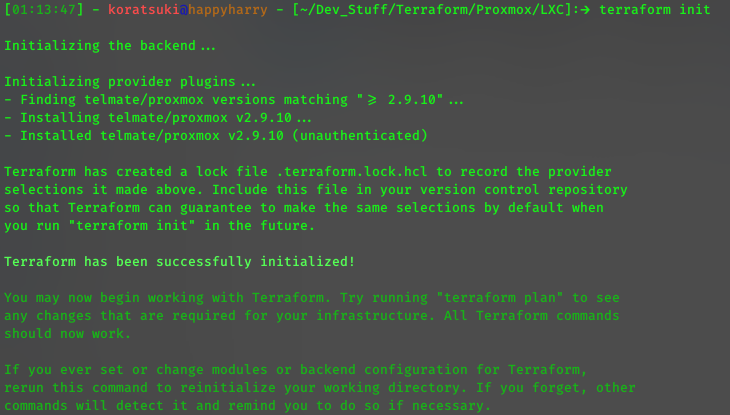Screen dimensions: 730x415
Task: Click the text should now work
Action: [x=68, y=334]
